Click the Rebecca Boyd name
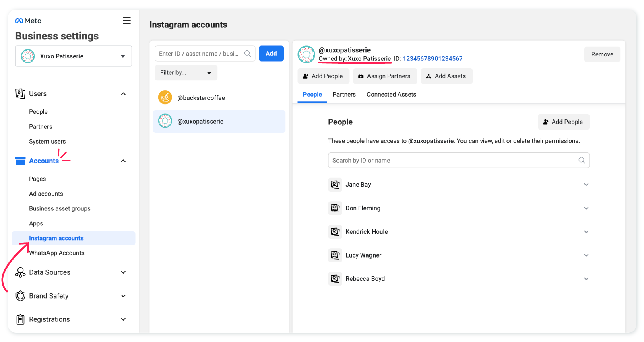This screenshot has height=342, width=644. coord(365,279)
